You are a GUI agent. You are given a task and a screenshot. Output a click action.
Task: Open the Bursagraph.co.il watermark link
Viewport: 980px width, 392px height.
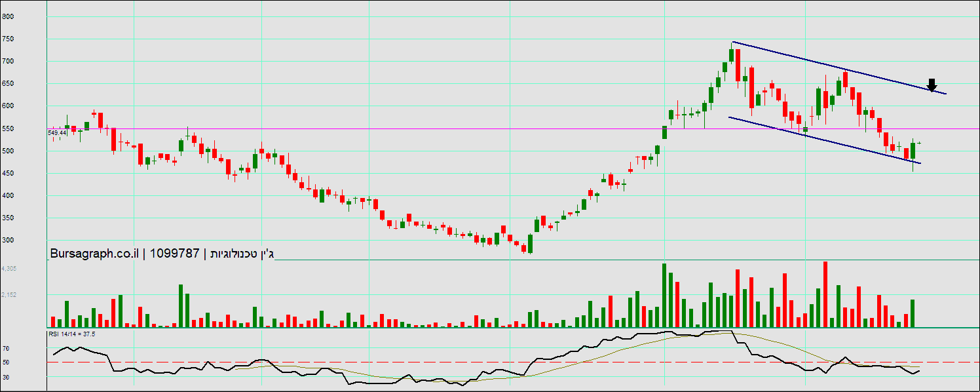pyautogui.click(x=93, y=254)
